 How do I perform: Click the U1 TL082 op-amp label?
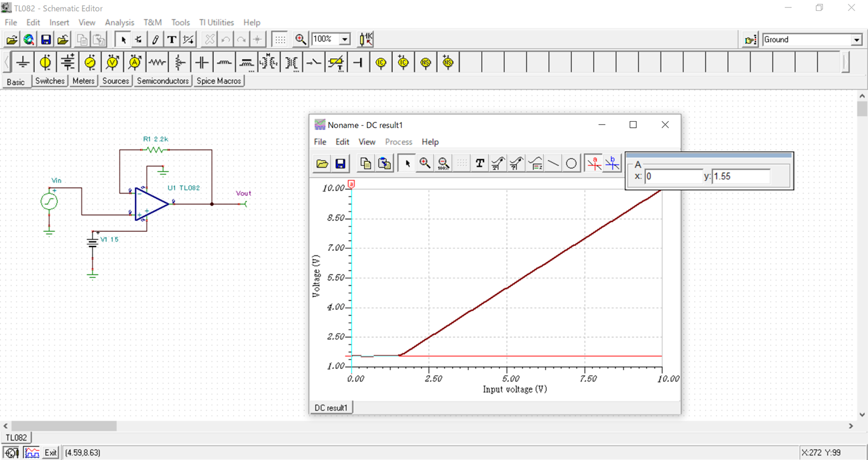point(184,188)
